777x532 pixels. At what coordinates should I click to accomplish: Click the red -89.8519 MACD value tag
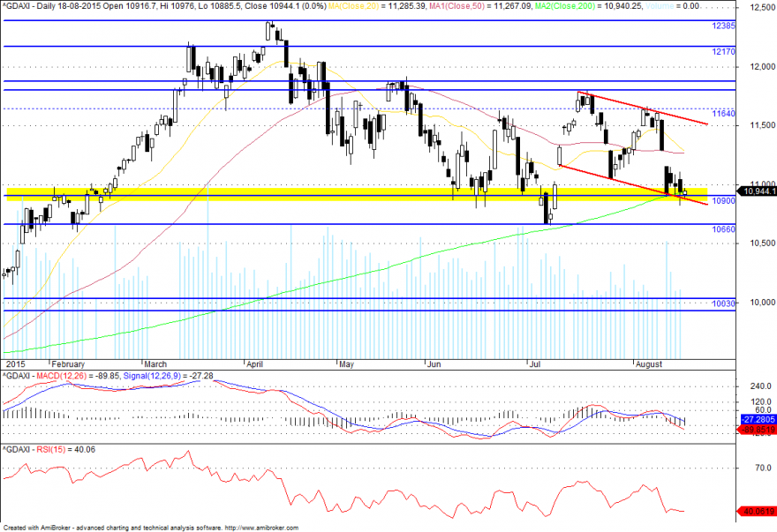[x=758, y=430]
